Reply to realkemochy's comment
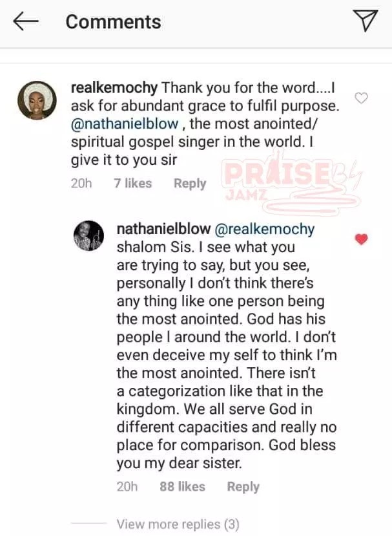The height and width of the screenshot is (536, 392). click(x=189, y=184)
